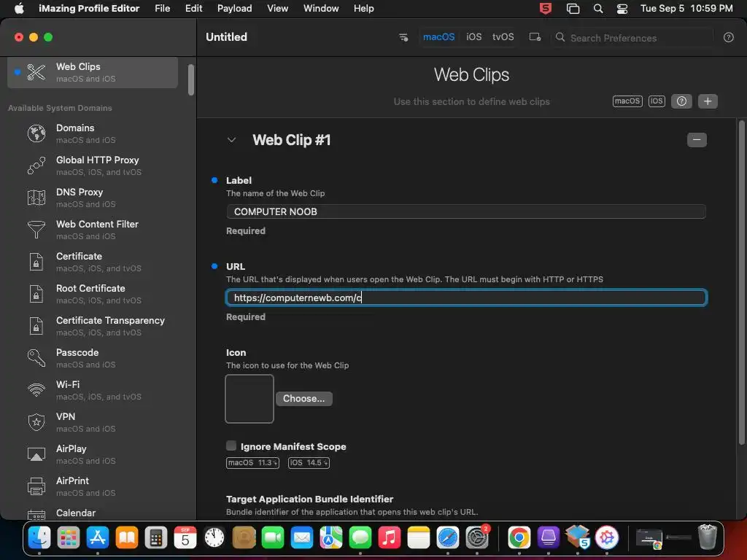Screen dimensions: 747x560
Task: Collapse the Web Clip #1 section
Action: pos(231,140)
